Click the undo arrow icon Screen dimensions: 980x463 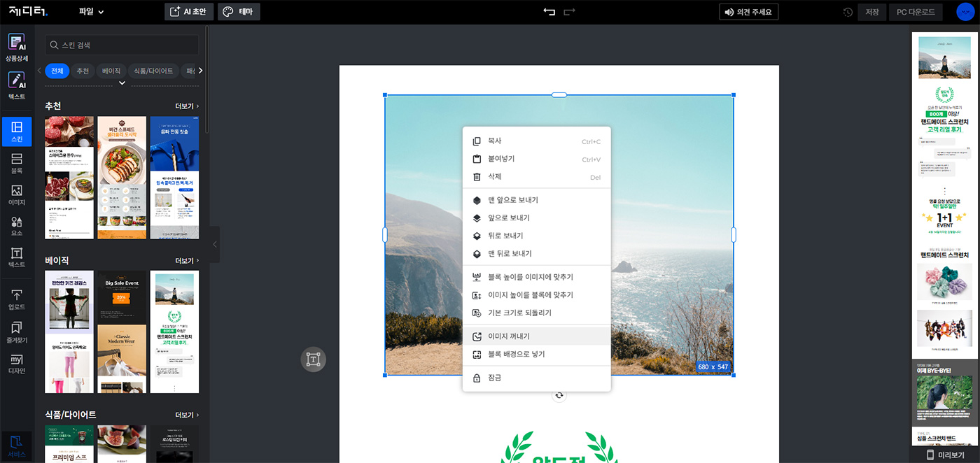(x=549, y=12)
